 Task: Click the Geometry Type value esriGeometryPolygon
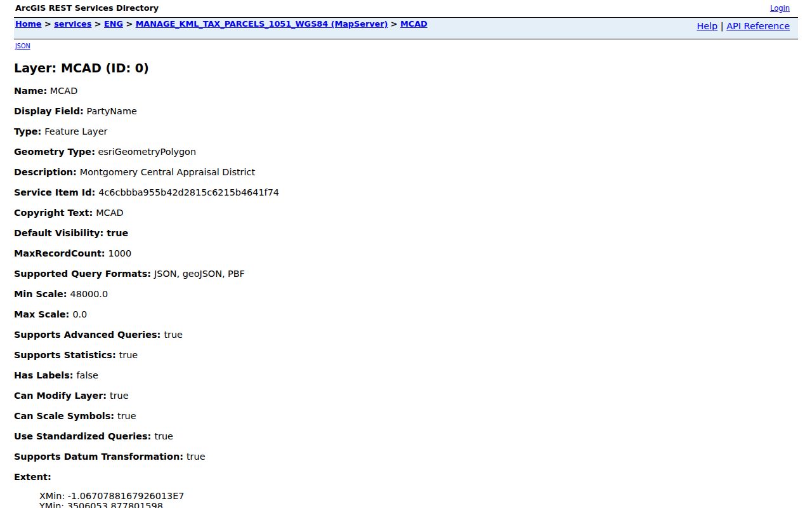click(x=147, y=152)
